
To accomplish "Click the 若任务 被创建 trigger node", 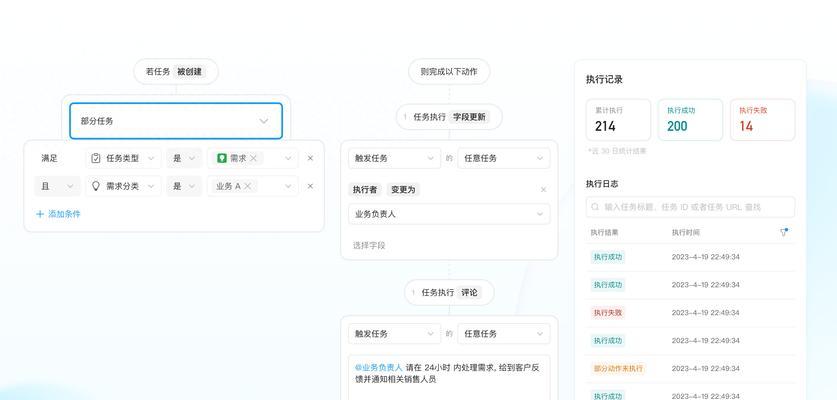I will (176, 72).
